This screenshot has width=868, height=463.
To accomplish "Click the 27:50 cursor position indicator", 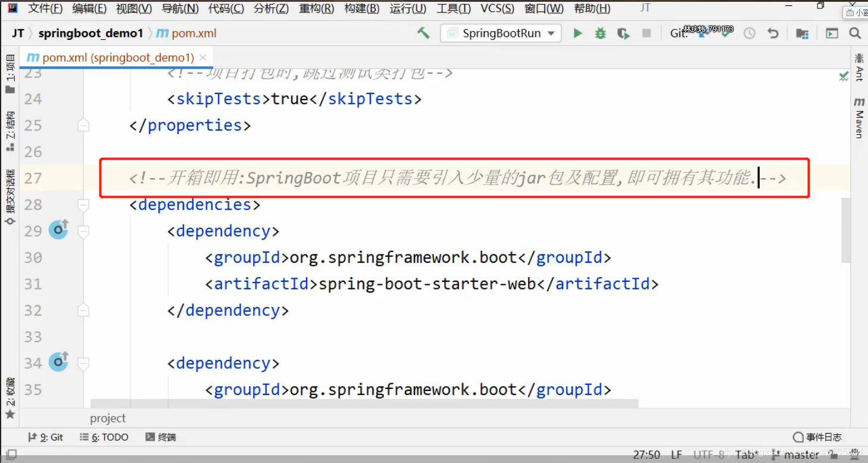I will (x=647, y=455).
